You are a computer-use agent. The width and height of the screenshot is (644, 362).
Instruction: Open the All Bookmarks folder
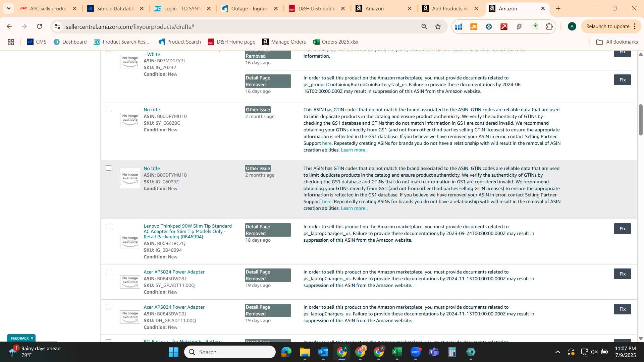pos(617,42)
